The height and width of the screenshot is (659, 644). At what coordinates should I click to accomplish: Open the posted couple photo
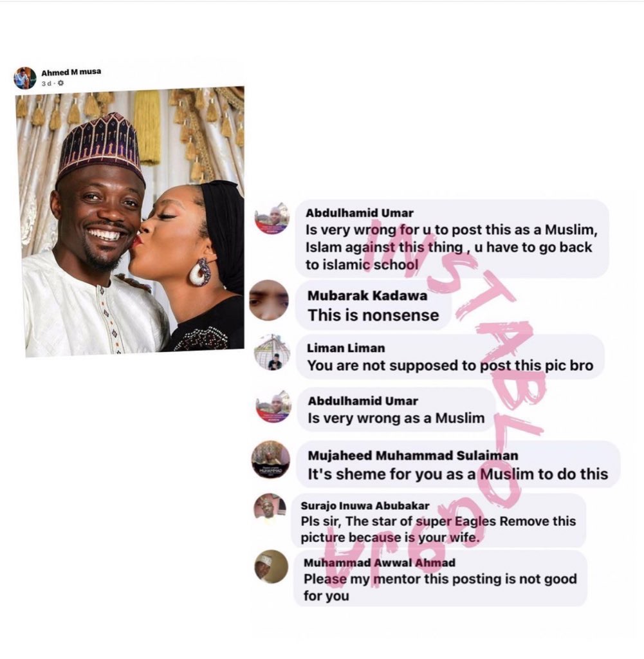tap(131, 222)
